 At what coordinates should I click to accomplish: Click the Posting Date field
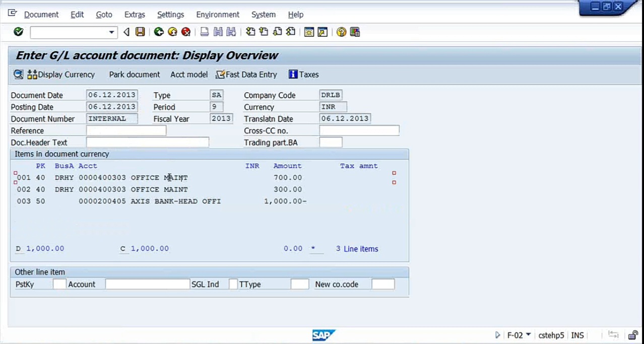click(x=112, y=107)
